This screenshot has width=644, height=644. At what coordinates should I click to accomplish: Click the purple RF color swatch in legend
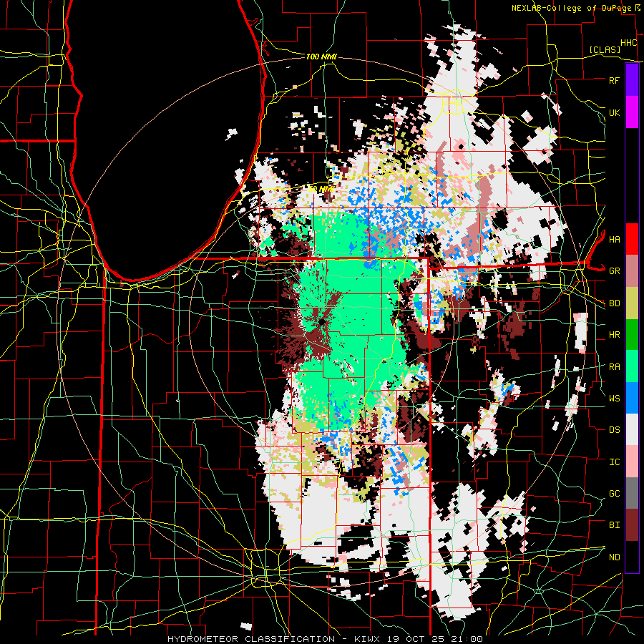point(632,80)
